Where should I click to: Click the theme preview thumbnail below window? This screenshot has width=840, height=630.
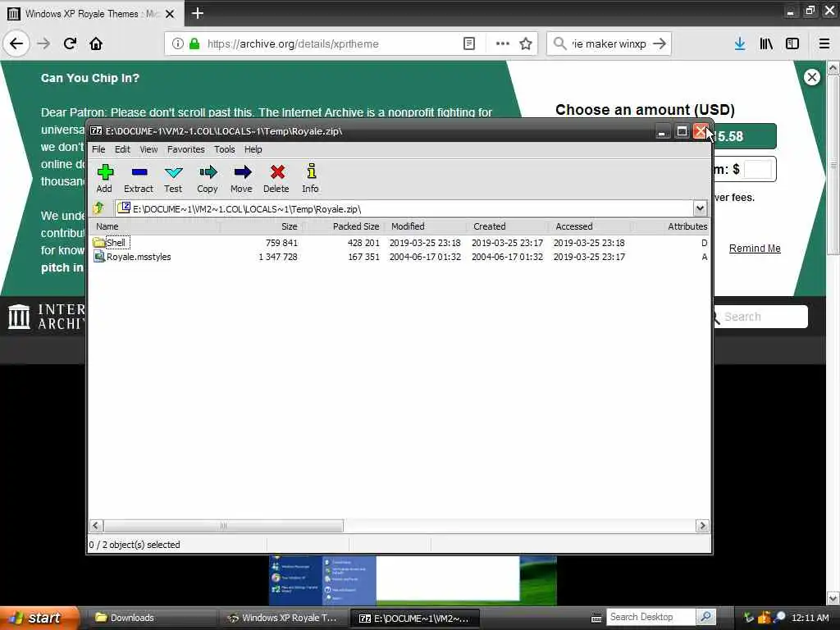tap(413, 581)
